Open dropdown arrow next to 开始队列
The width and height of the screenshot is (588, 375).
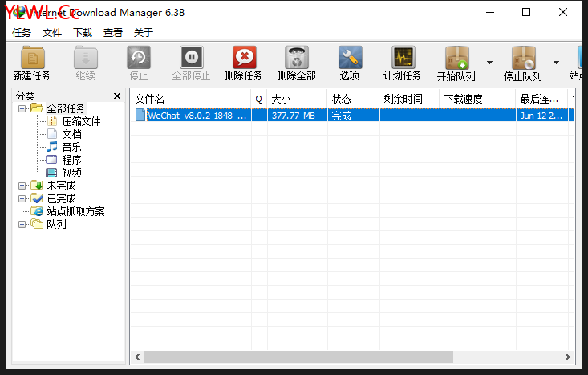[489, 63]
